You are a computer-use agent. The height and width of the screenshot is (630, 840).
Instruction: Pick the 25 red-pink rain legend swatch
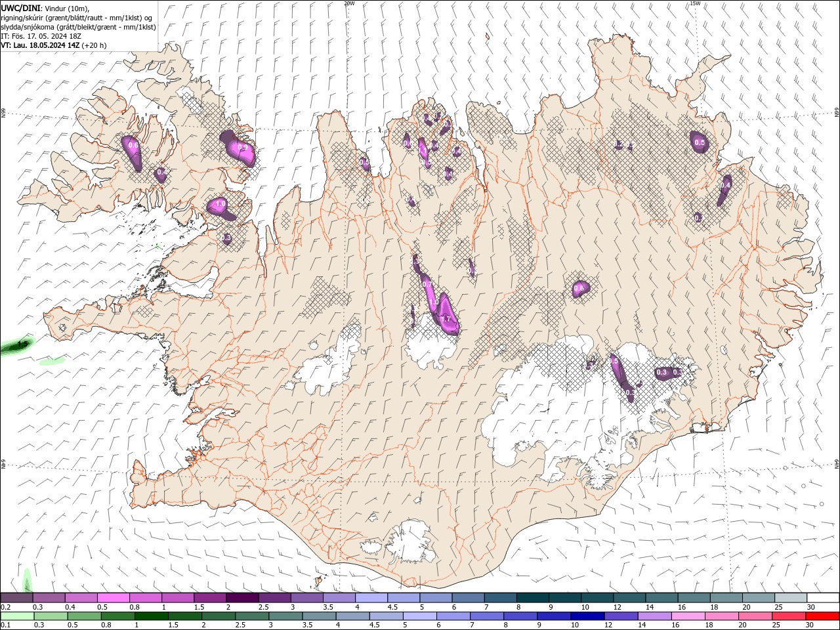(x=788, y=616)
